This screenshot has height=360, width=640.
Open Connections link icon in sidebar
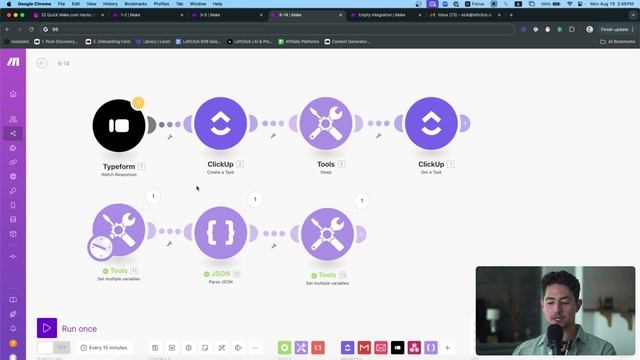point(13,162)
